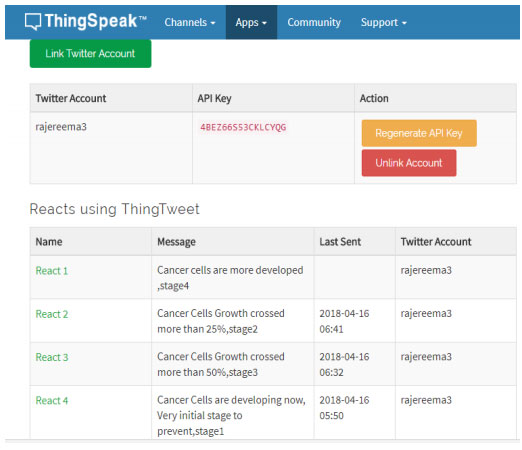Open the Channels dropdown menu
Screen dimensions: 522x450
[x=190, y=22]
